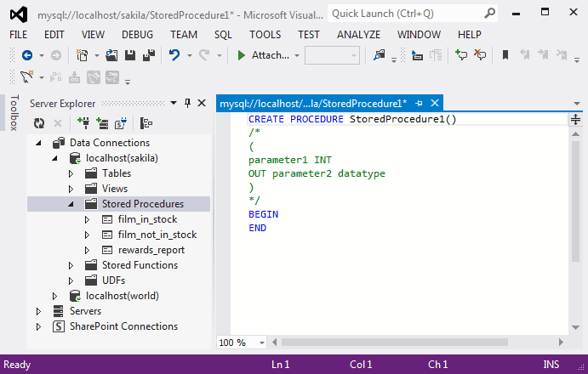Click the BEGIN keyword in the editor
Viewport: 588px width, 374px height.
point(263,214)
